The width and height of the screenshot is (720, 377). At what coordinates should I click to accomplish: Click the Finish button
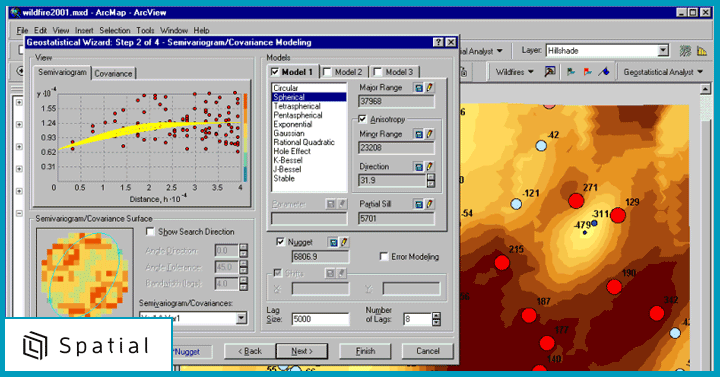pos(365,351)
